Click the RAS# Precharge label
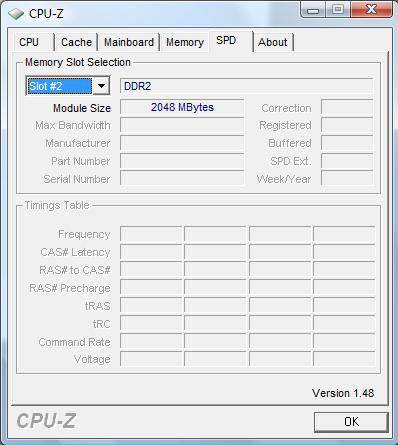 70,288
